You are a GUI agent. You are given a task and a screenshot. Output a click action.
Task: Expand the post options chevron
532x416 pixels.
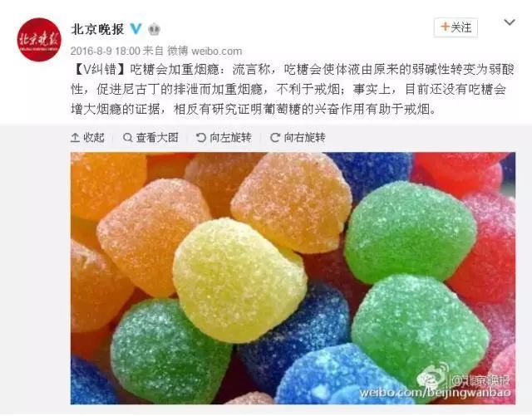[x=510, y=22]
